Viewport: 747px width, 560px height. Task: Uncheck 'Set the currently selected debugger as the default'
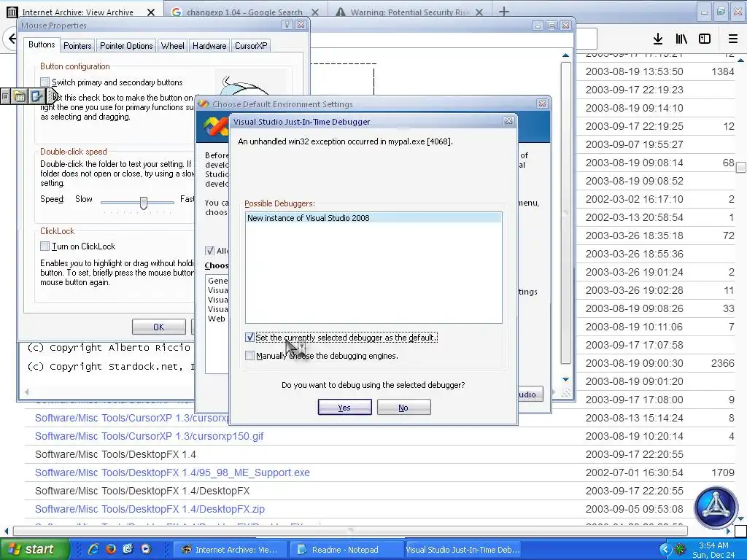(x=249, y=337)
